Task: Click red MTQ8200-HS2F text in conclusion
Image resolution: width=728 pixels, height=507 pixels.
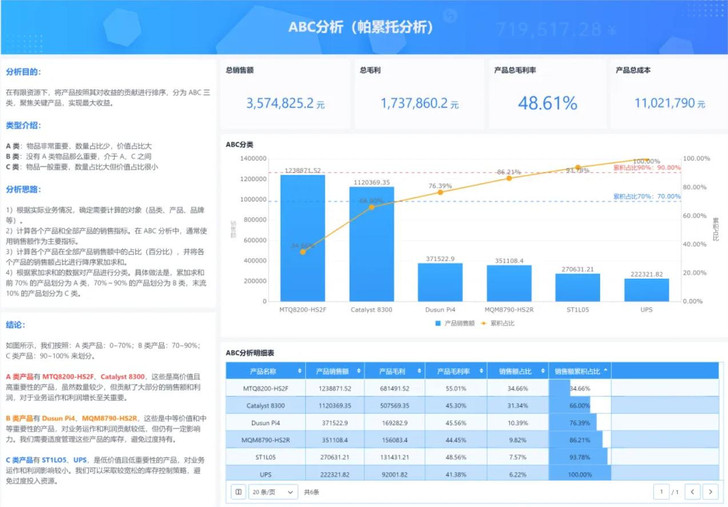Action: coord(68,377)
